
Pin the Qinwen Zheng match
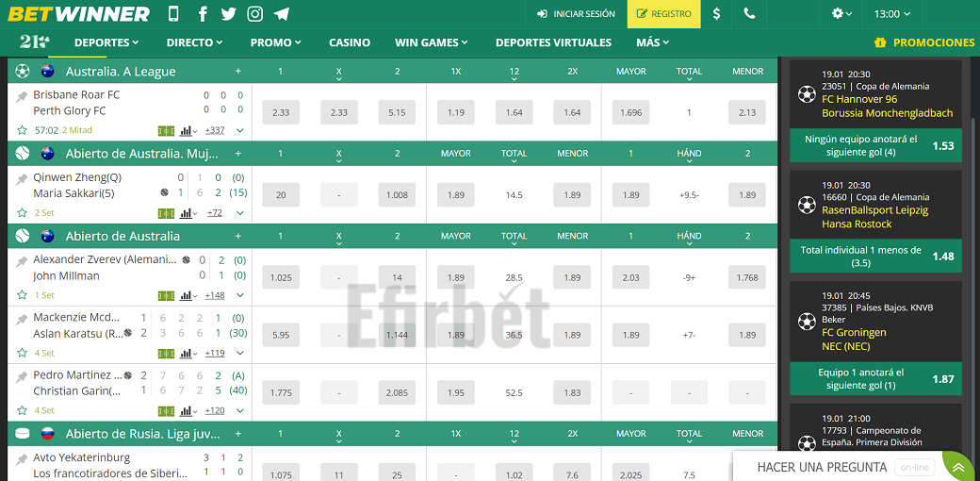click(x=23, y=178)
